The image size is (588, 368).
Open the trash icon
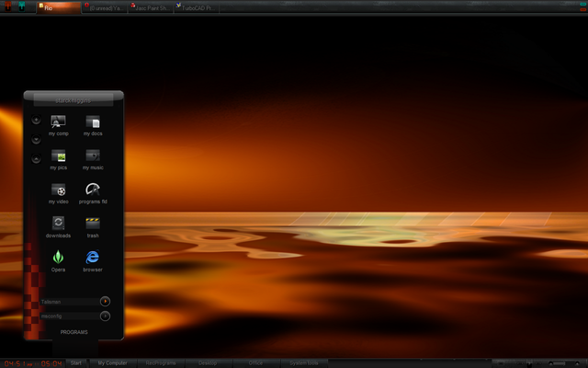[x=93, y=224]
